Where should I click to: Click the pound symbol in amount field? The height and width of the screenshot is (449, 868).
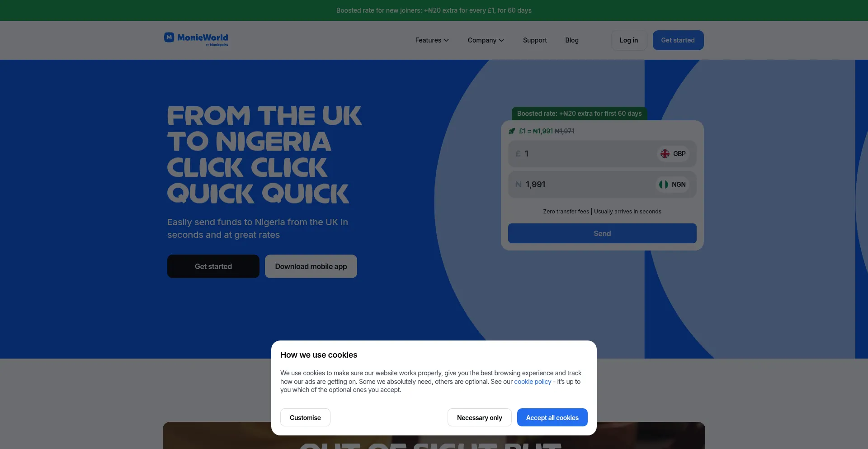(518, 154)
